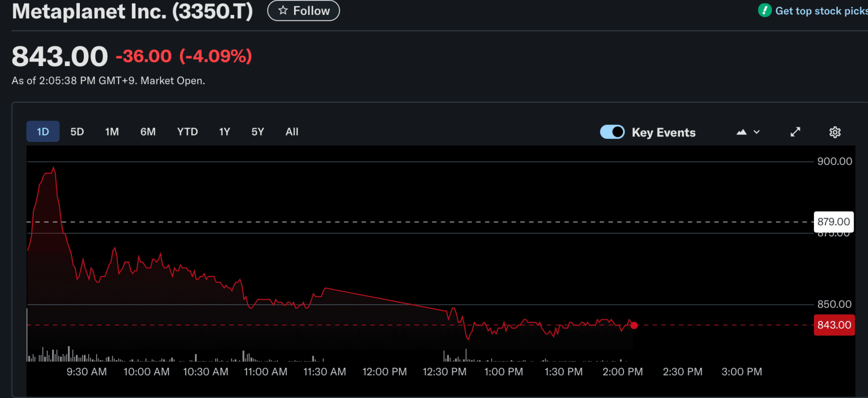Viewport: 868px width, 398px height.
Task: Switch to 1M time range
Action: [112, 132]
